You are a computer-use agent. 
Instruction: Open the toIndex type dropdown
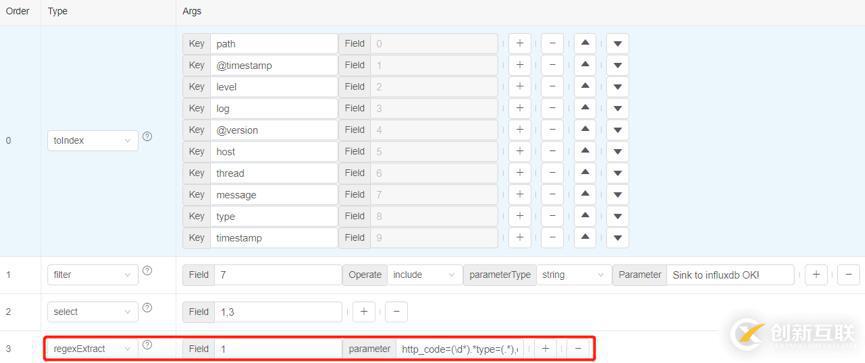(x=93, y=141)
